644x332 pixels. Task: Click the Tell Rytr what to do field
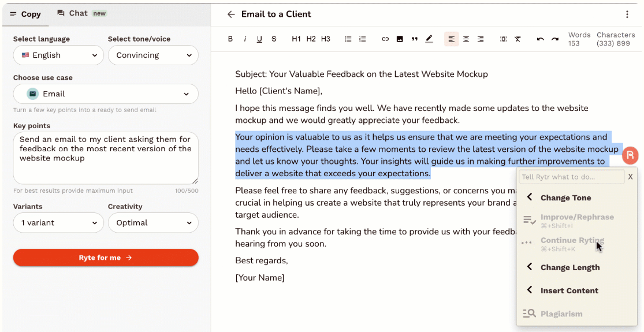coord(572,177)
